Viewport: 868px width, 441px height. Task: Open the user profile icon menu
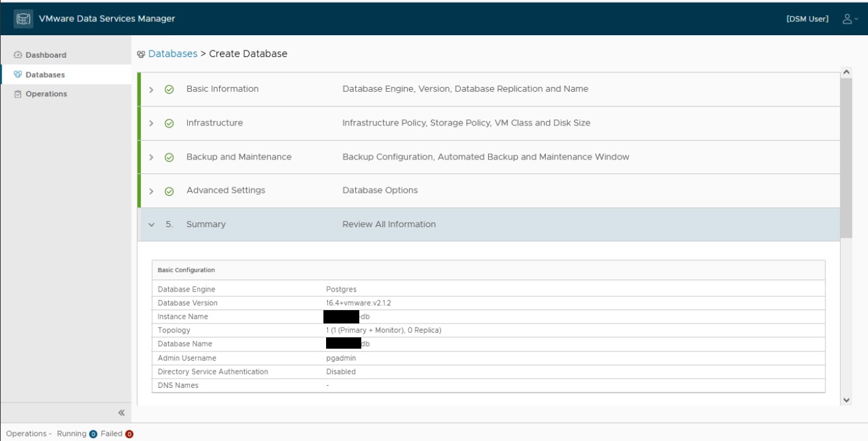click(850, 19)
